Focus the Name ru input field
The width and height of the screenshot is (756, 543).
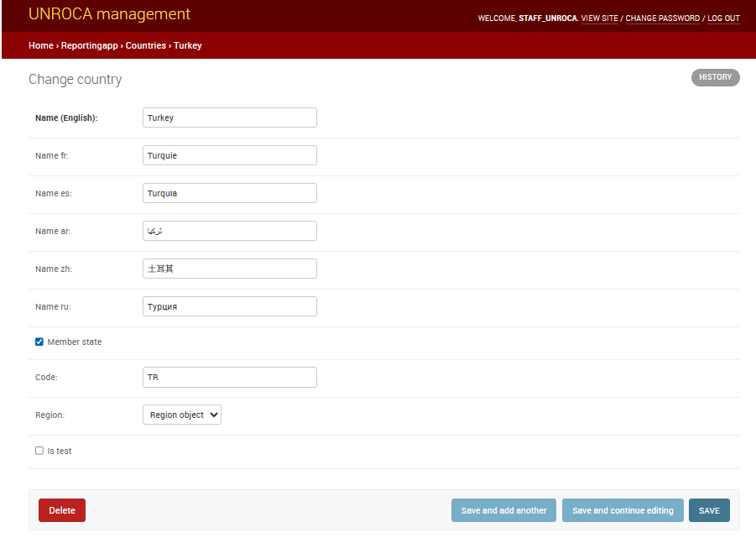coord(230,306)
